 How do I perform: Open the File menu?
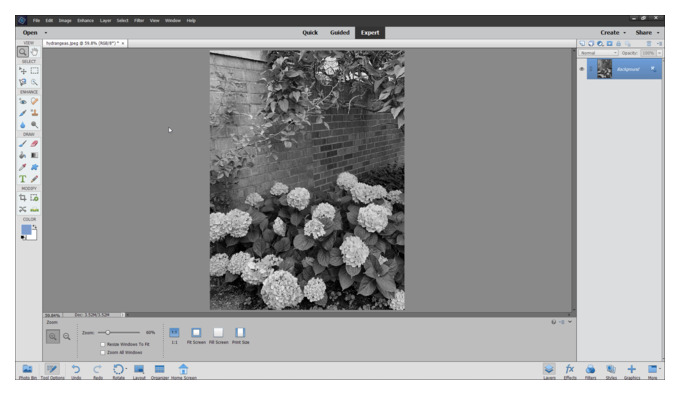pos(36,20)
